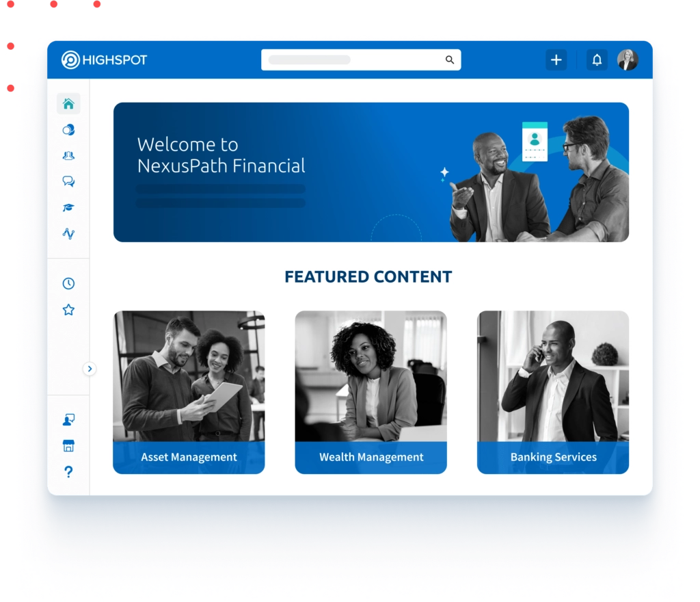Viewport: 700px width, 602px height.
Task: Open the person with speech bubble icon
Action: click(x=68, y=420)
